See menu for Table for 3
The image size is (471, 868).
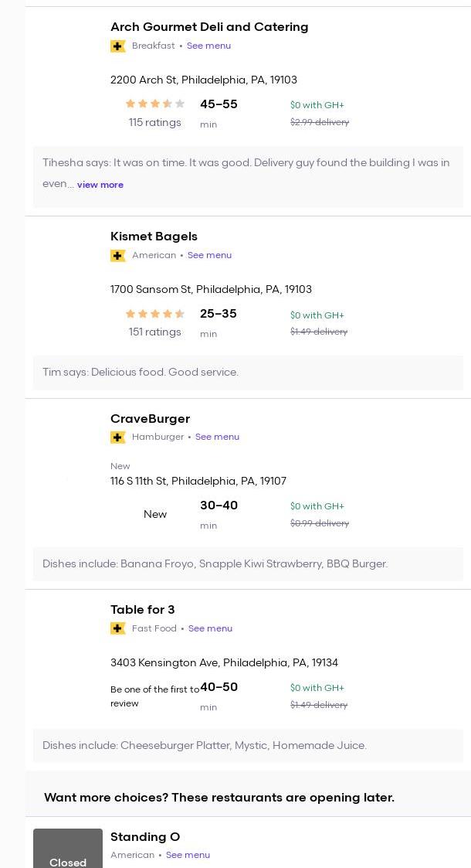click(210, 628)
